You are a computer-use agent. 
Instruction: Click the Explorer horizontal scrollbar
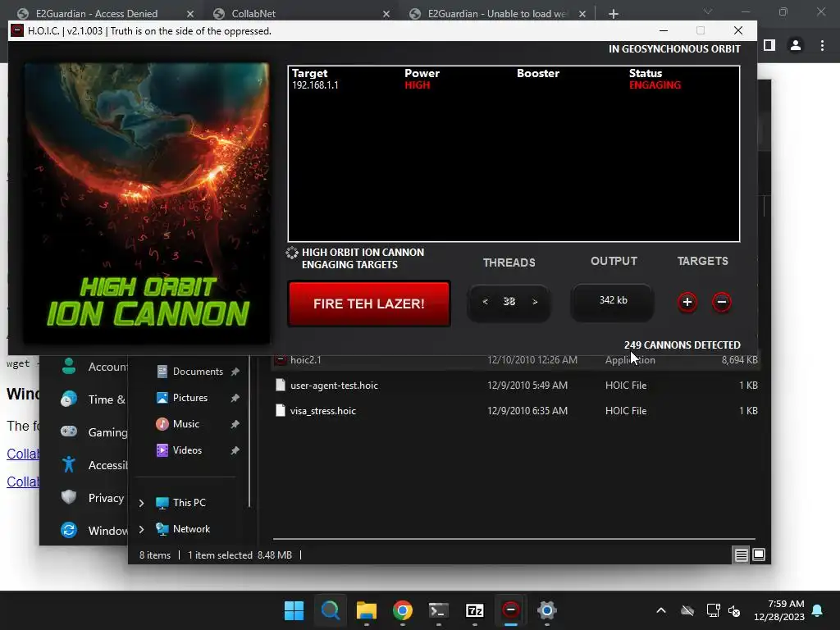click(514, 538)
